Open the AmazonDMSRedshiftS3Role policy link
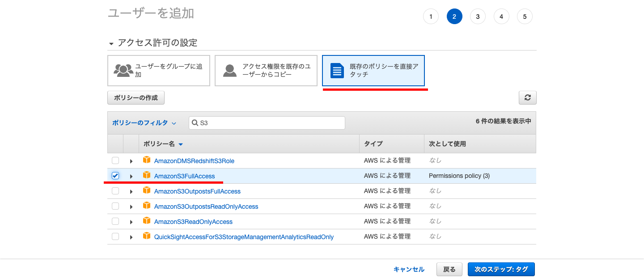Image resolution: width=644 pixels, height=278 pixels. (x=194, y=161)
